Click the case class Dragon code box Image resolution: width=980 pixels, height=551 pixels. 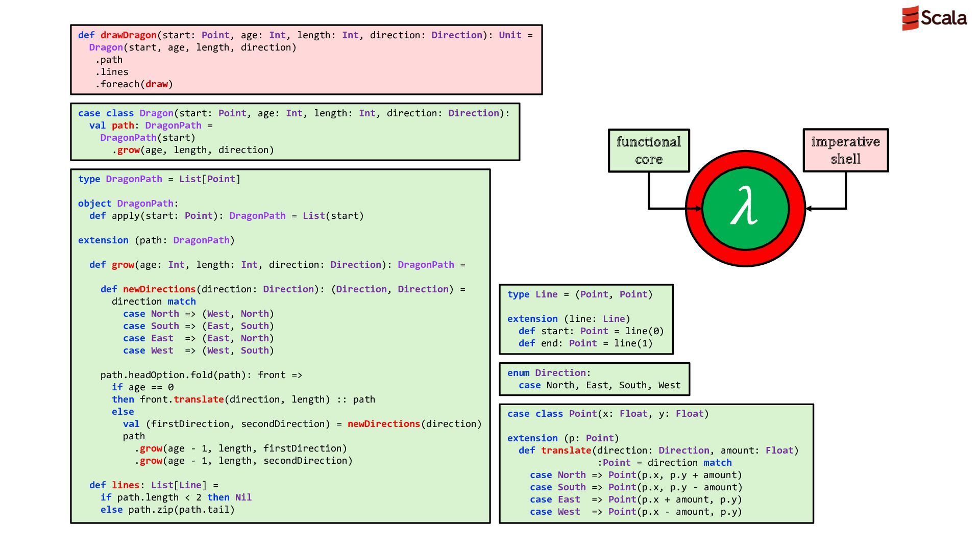tap(295, 132)
